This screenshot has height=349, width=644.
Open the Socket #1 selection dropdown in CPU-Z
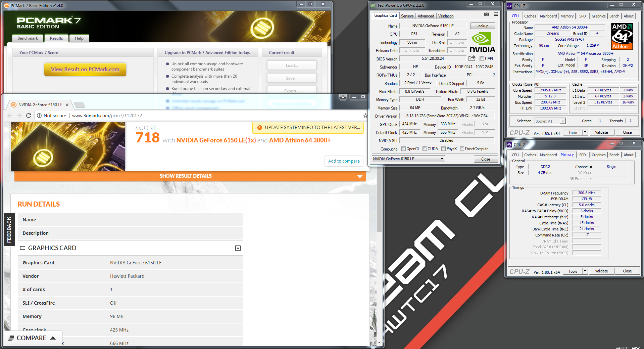coord(550,121)
